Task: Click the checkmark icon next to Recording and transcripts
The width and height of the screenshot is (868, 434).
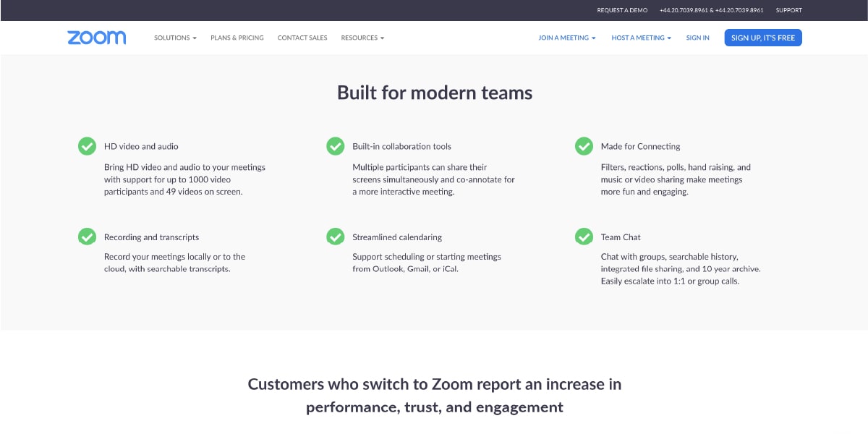Action: pyautogui.click(x=87, y=237)
